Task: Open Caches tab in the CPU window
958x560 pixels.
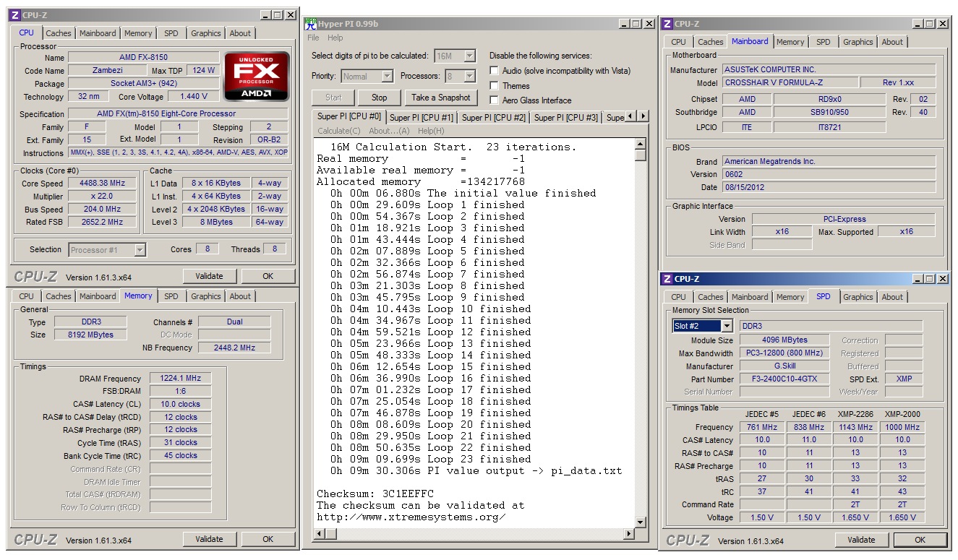Action: 59,33
